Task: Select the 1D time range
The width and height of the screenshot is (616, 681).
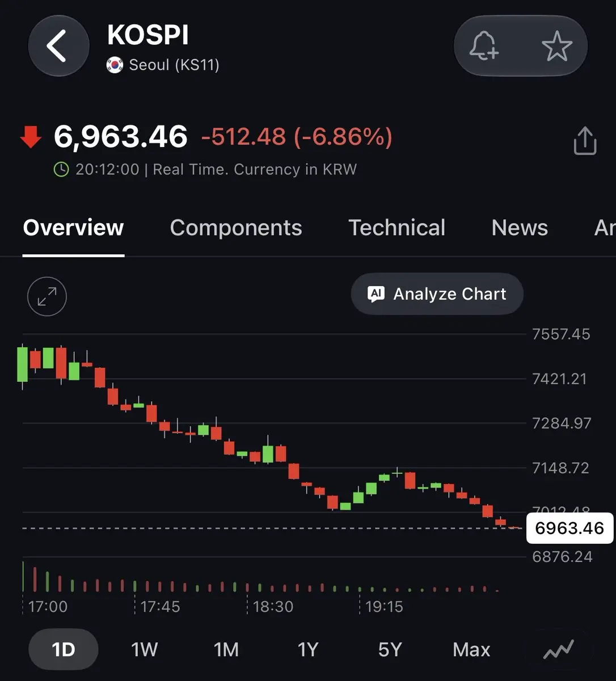Action: pos(64,649)
